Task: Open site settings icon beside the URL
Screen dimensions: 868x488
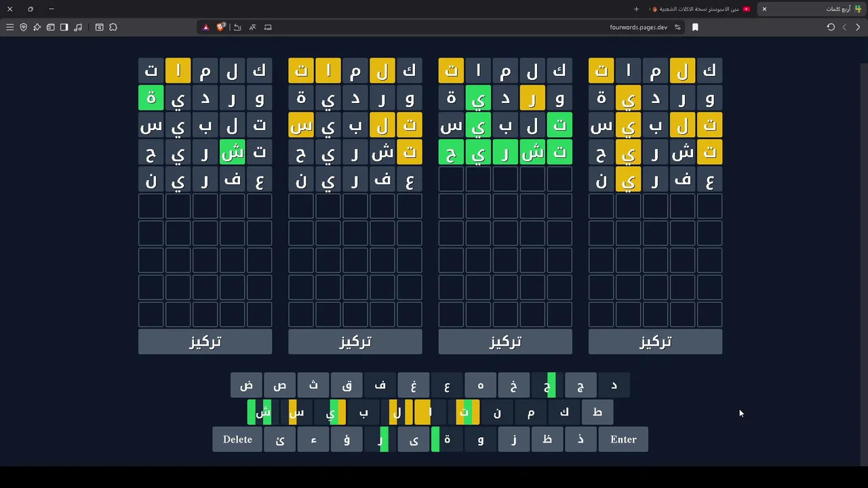Action: pos(677,27)
